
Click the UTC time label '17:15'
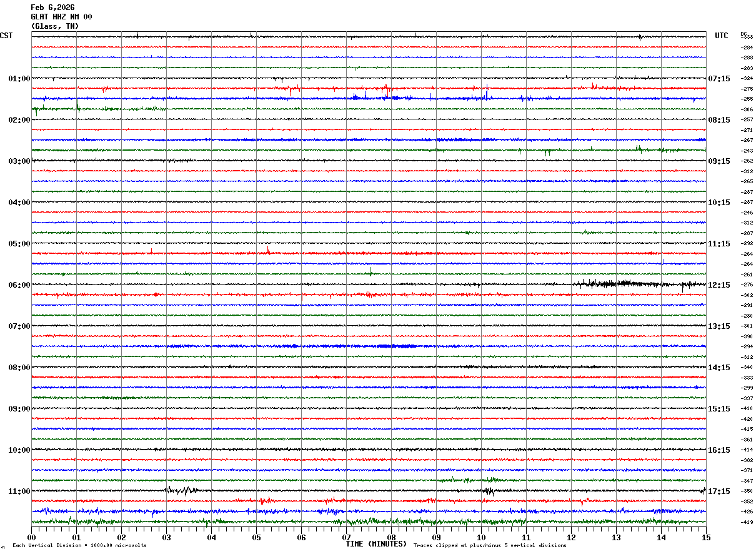pyautogui.click(x=719, y=491)
